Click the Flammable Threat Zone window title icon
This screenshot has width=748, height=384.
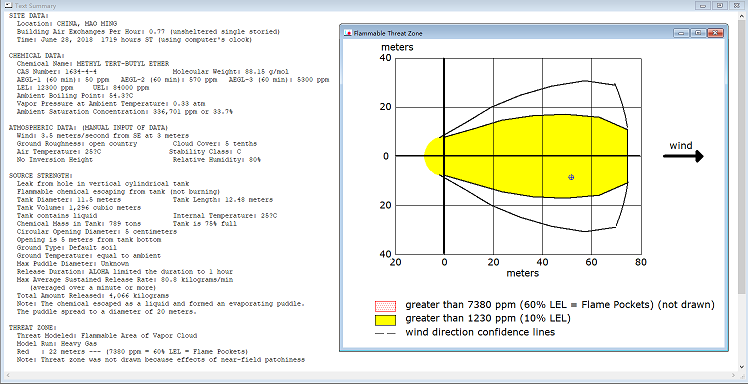click(348, 33)
